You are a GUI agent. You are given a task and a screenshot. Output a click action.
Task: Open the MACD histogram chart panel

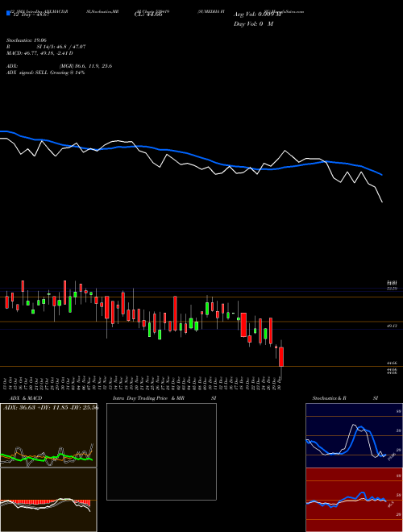[x=48, y=500]
